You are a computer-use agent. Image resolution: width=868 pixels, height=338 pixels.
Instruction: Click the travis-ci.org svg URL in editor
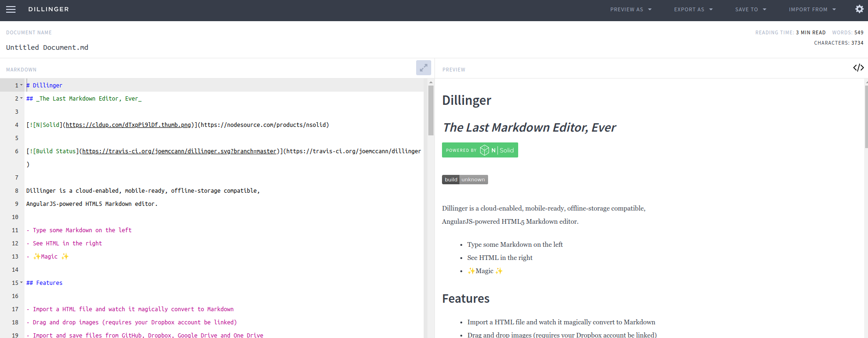[x=179, y=151]
